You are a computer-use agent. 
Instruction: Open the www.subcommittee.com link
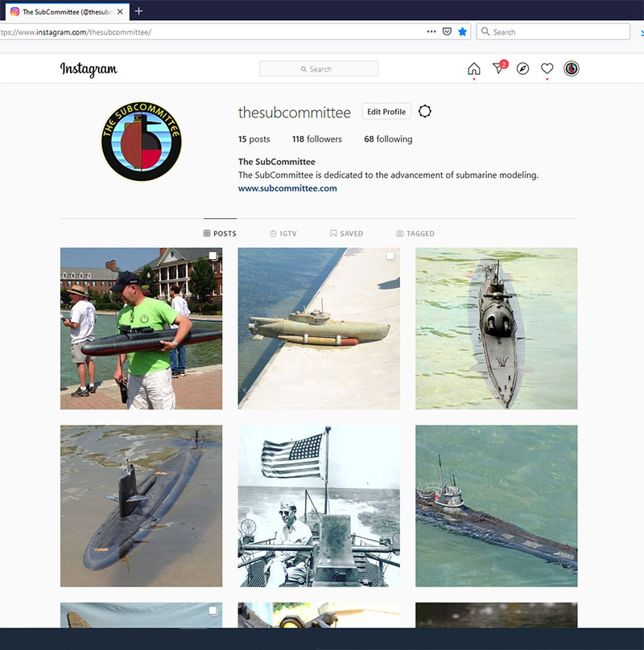click(x=287, y=188)
